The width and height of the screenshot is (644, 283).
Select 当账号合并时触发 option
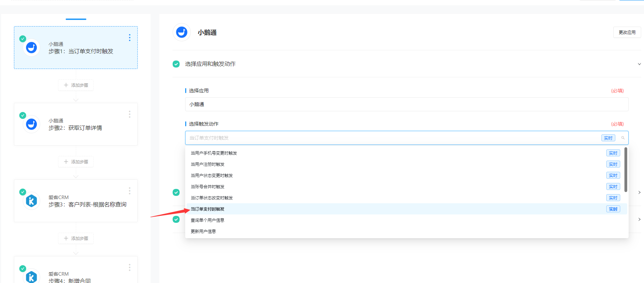(x=407, y=187)
